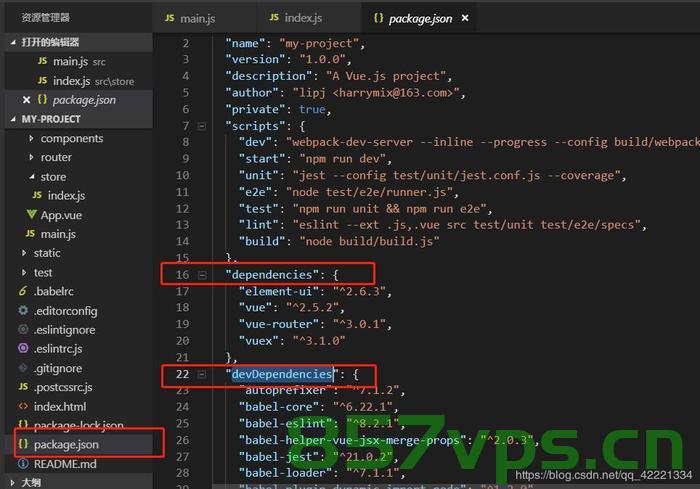This screenshot has width=700, height=489.
Task: Click the JS icon on main.js tab
Action: (170, 18)
